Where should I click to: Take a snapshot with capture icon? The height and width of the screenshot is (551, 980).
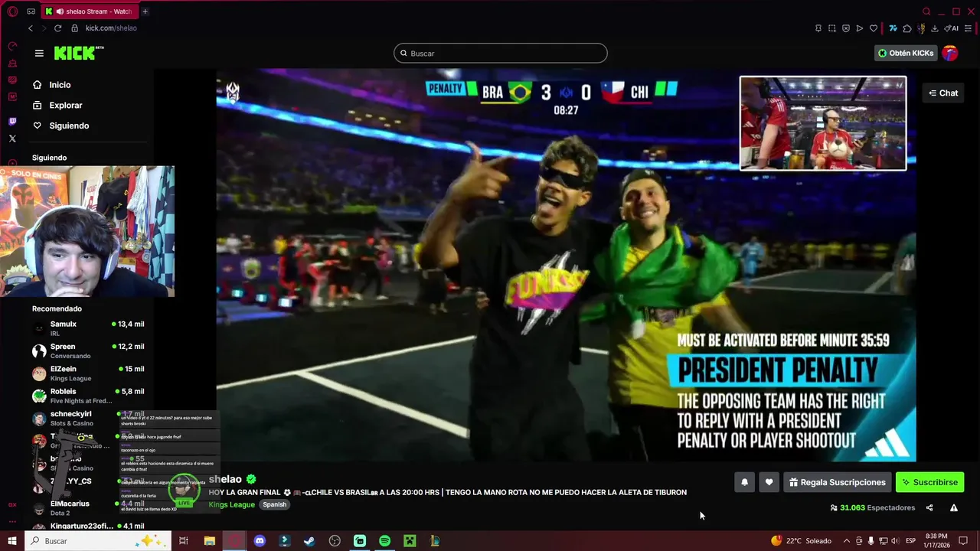point(832,28)
